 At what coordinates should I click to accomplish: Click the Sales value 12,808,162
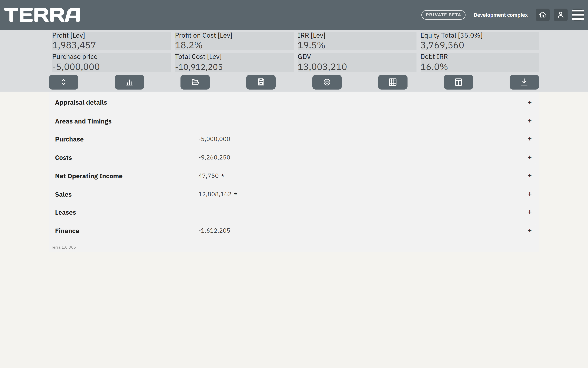point(215,194)
